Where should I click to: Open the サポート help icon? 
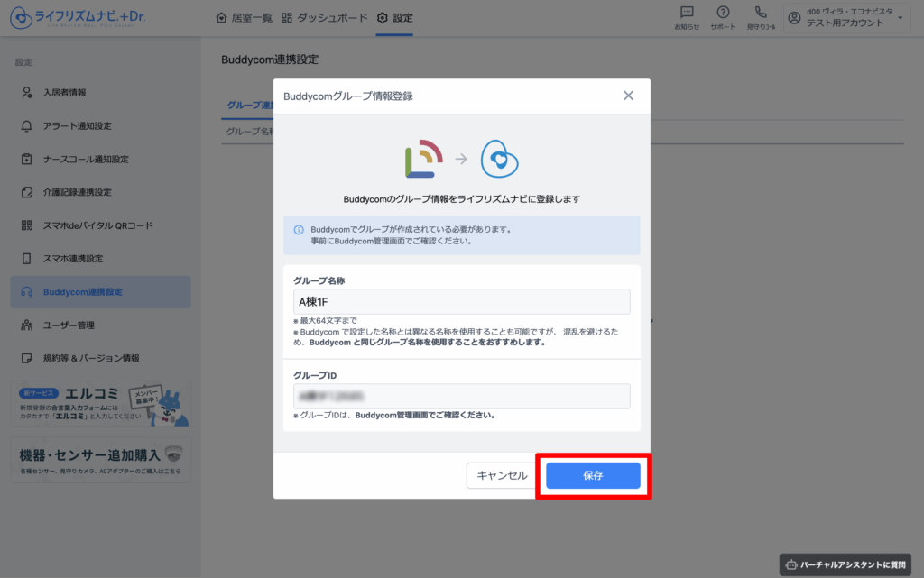723,18
